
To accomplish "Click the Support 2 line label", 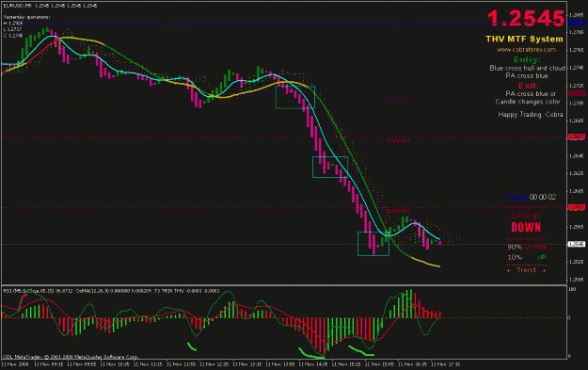I will (x=398, y=140).
